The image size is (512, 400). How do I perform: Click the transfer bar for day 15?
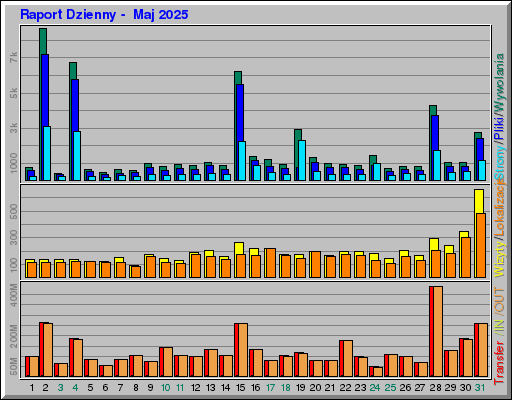pos(241,350)
